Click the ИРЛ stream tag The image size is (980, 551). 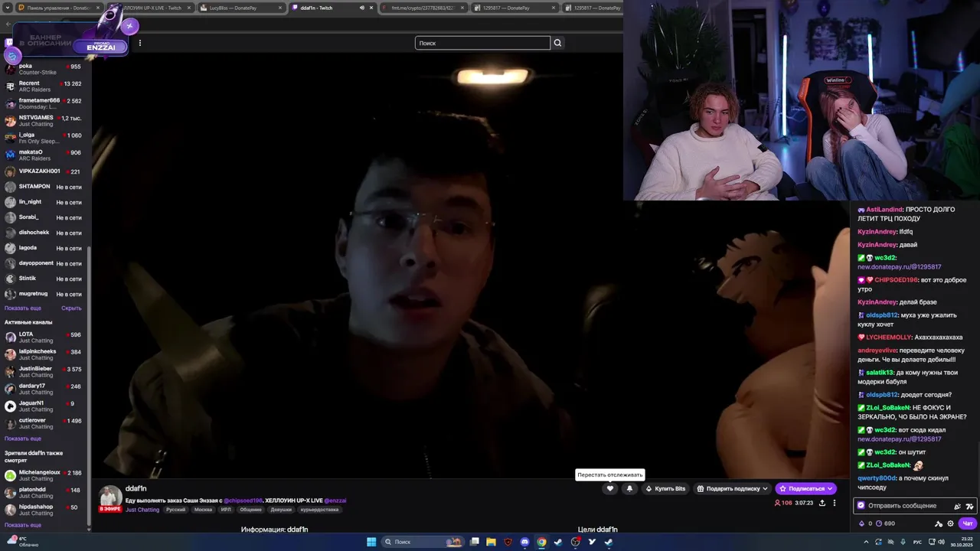pos(226,510)
